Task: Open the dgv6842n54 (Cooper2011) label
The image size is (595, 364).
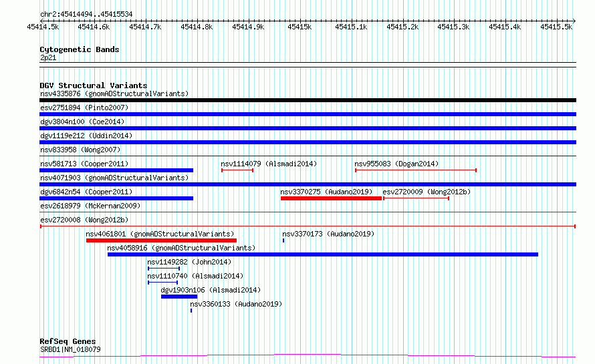Action: (x=86, y=192)
